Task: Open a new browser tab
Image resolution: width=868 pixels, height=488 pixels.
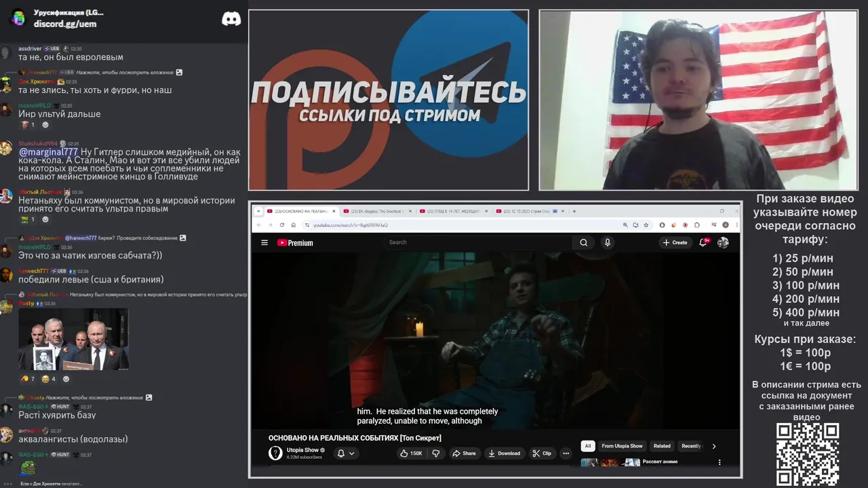Action: click(x=574, y=211)
